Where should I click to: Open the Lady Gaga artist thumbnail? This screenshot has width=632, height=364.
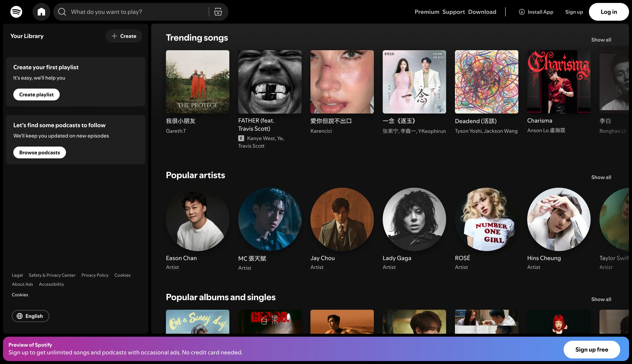414,219
